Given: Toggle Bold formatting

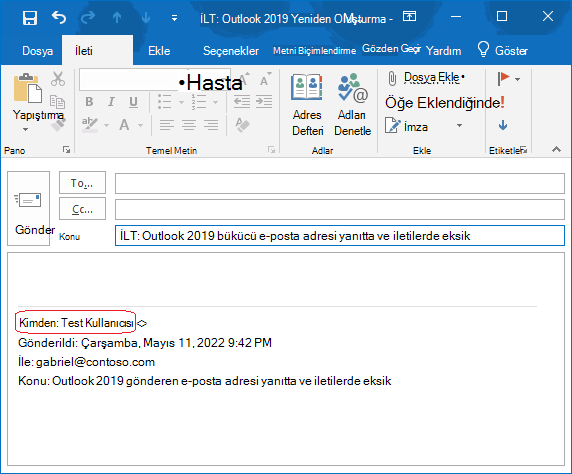Looking at the screenshot, I should pyautogui.click(x=89, y=102).
